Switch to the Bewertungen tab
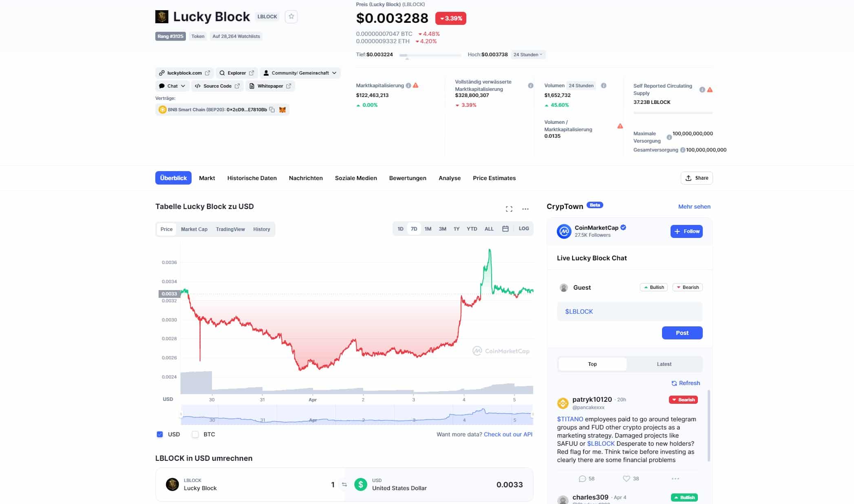Screen dimensions: 854x504 [408, 178]
